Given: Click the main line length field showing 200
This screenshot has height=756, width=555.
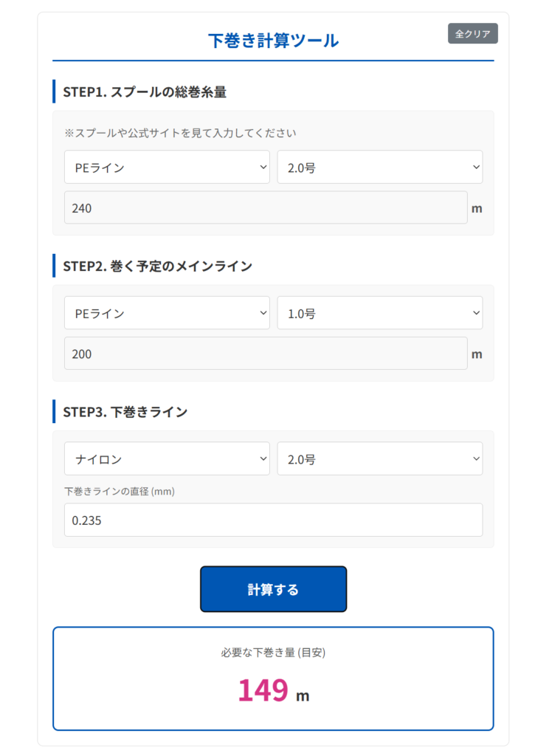Looking at the screenshot, I should point(266,354).
